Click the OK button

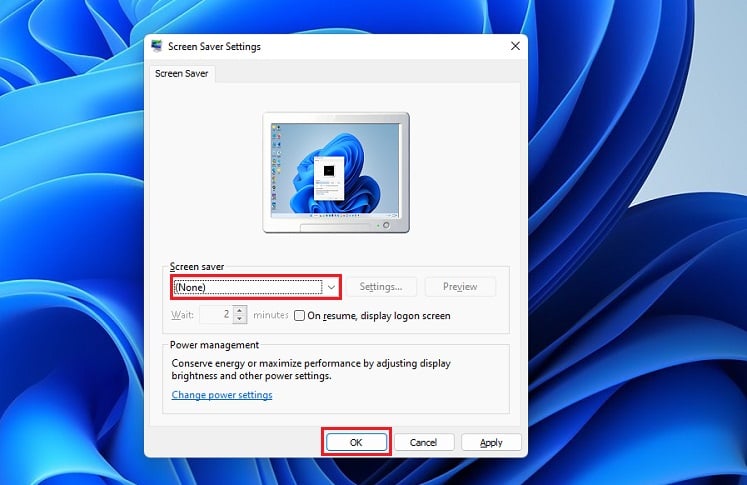point(356,442)
